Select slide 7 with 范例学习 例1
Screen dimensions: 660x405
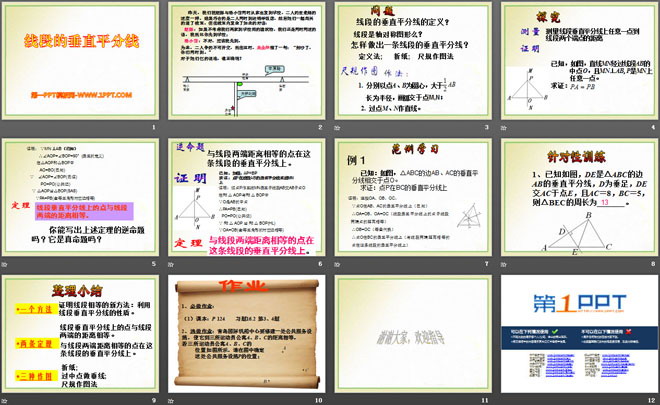tap(413, 197)
